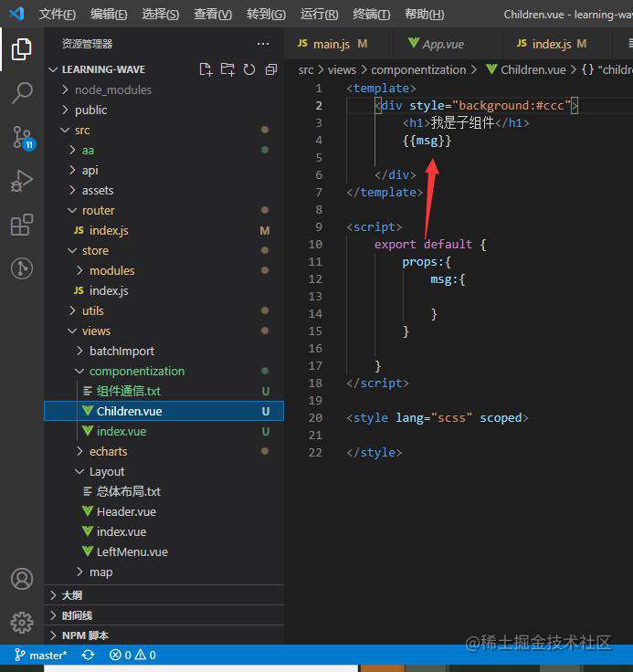633x672 pixels.
Task: Open explorer more actions ellipsis
Action: [263, 44]
